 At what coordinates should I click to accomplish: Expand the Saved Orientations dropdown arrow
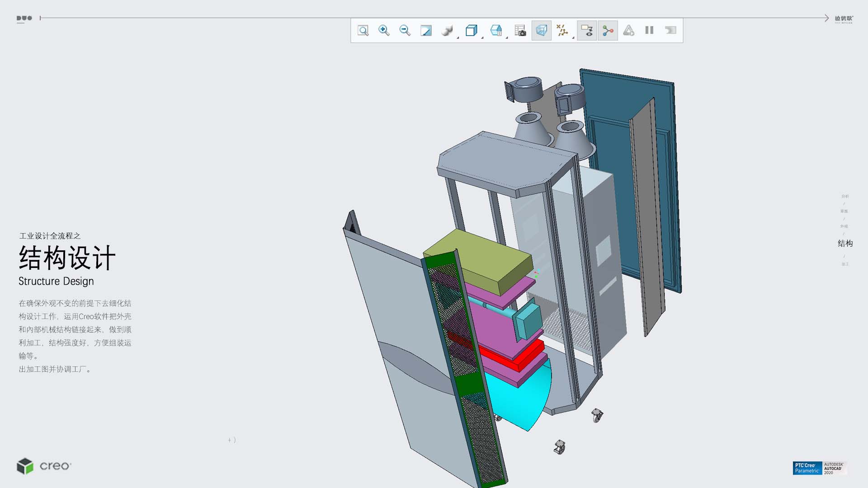[482, 38]
